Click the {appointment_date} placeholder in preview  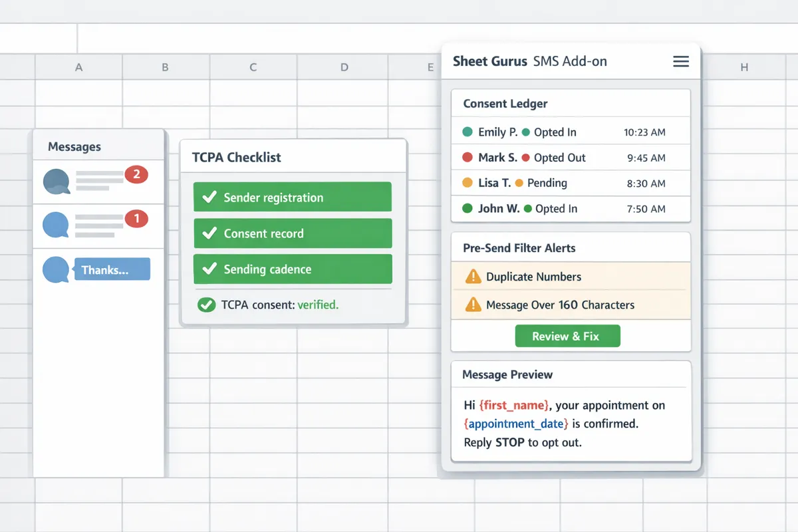516,424
